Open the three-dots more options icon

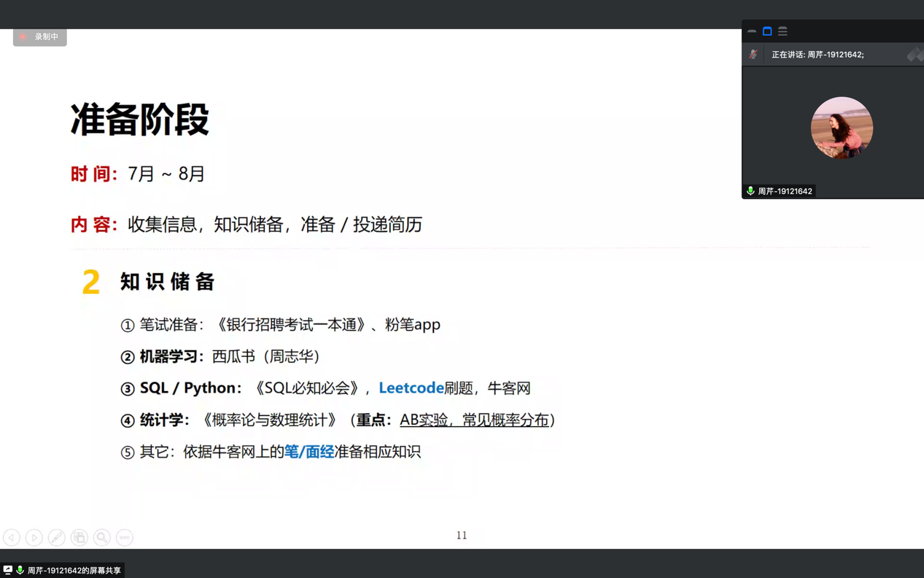[x=125, y=538]
